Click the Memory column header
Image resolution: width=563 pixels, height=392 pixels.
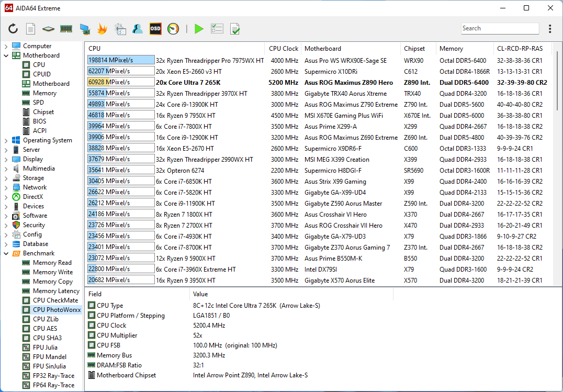451,49
